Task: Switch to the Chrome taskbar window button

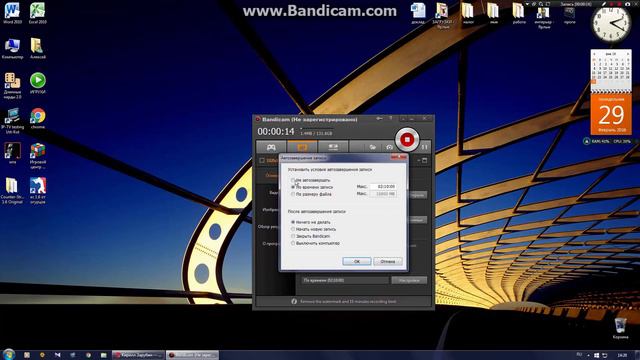Action: click(x=138, y=355)
